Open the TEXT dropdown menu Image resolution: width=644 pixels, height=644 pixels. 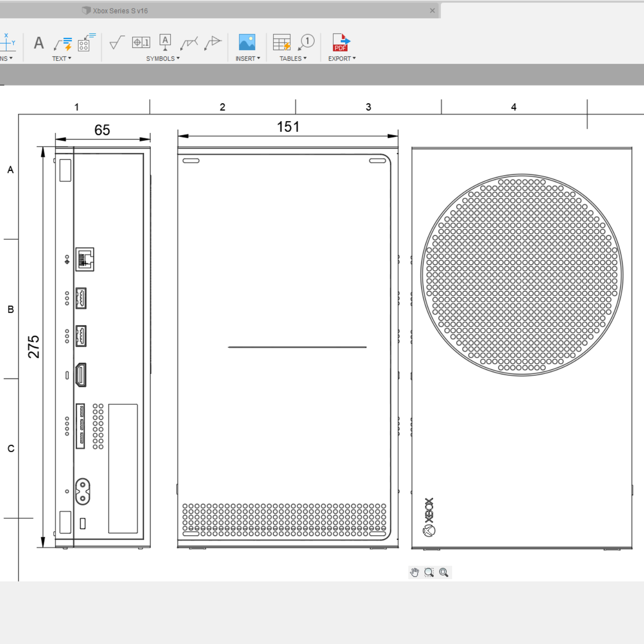pos(62,59)
